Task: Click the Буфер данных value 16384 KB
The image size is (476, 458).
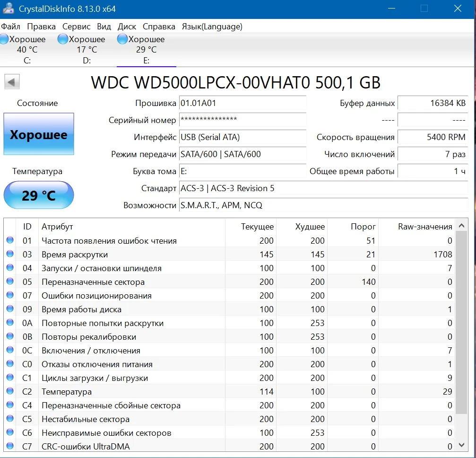Action: pyautogui.click(x=433, y=103)
